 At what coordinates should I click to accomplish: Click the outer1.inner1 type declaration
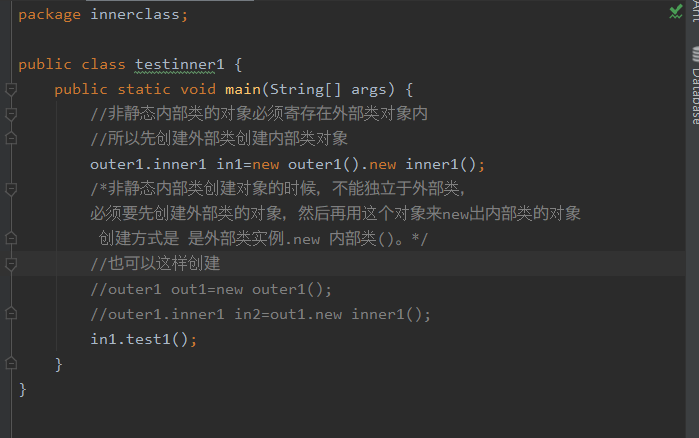pos(148,164)
